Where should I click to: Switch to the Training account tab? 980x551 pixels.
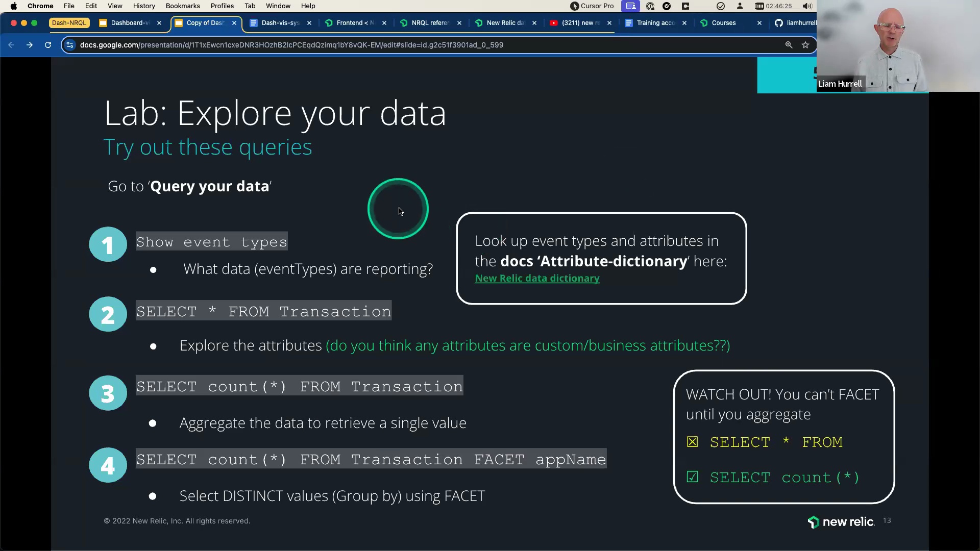point(655,23)
